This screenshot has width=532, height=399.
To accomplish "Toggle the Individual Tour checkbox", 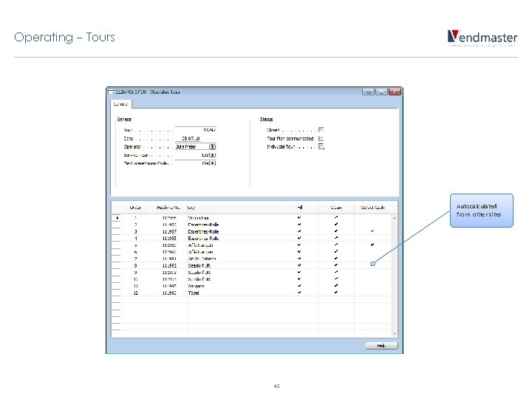I will pyautogui.click(x=321, y=146).
